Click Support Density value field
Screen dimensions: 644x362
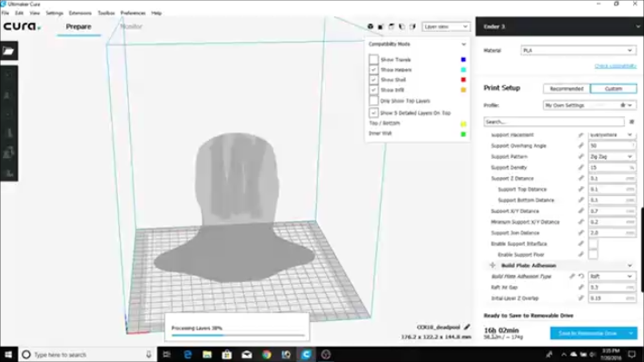(x=611, y=168)
